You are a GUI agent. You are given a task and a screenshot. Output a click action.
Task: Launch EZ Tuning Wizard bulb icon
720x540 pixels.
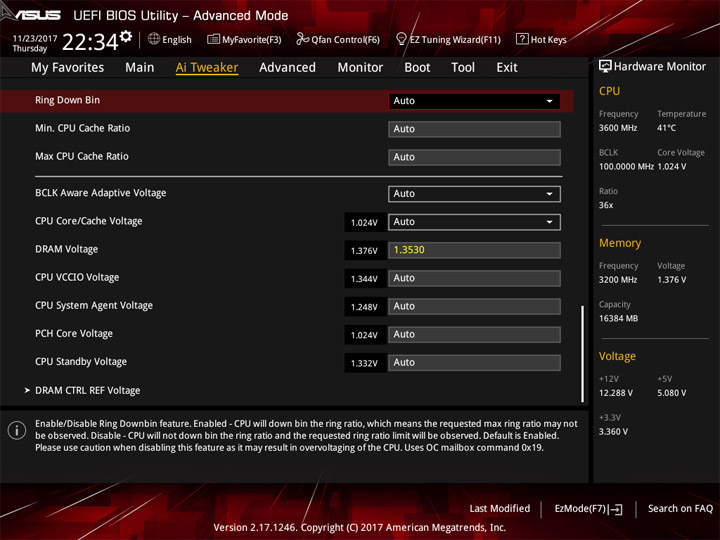(x=401, y=39)
